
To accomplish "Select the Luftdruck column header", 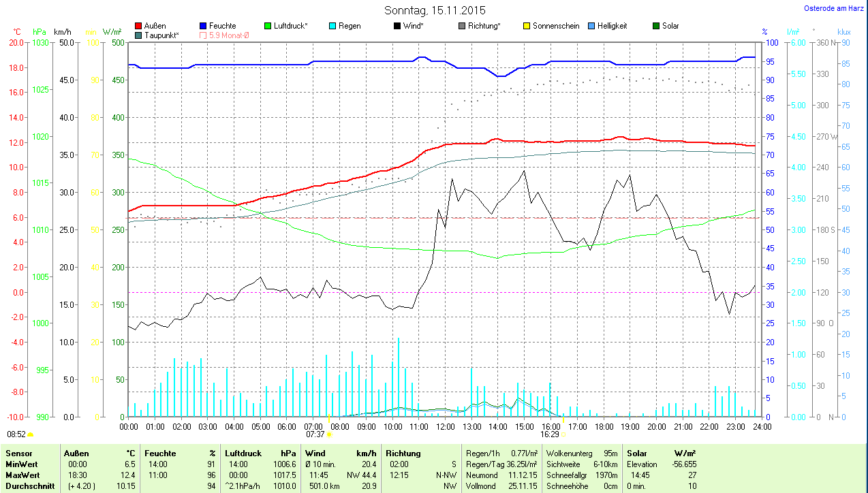I will pos(243,453).
